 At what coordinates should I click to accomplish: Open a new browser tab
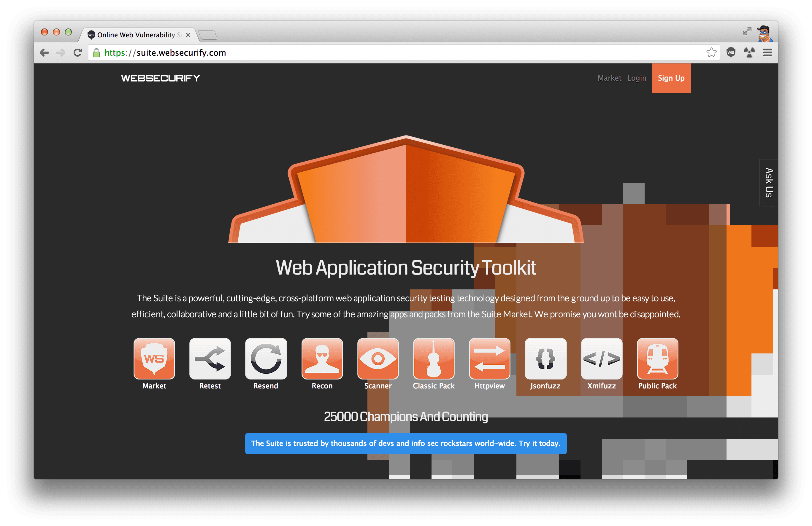pyautogui.click(x=207, y=35)
